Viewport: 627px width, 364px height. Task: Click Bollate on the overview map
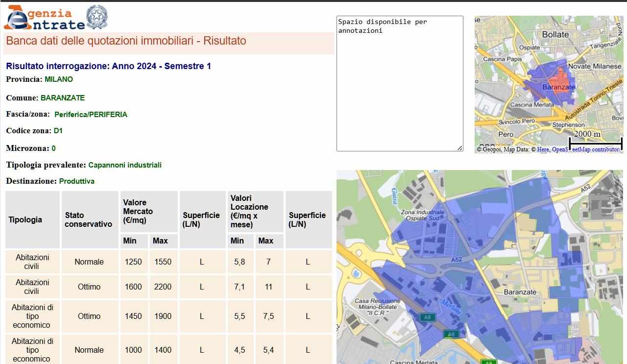tap(555, 34)
